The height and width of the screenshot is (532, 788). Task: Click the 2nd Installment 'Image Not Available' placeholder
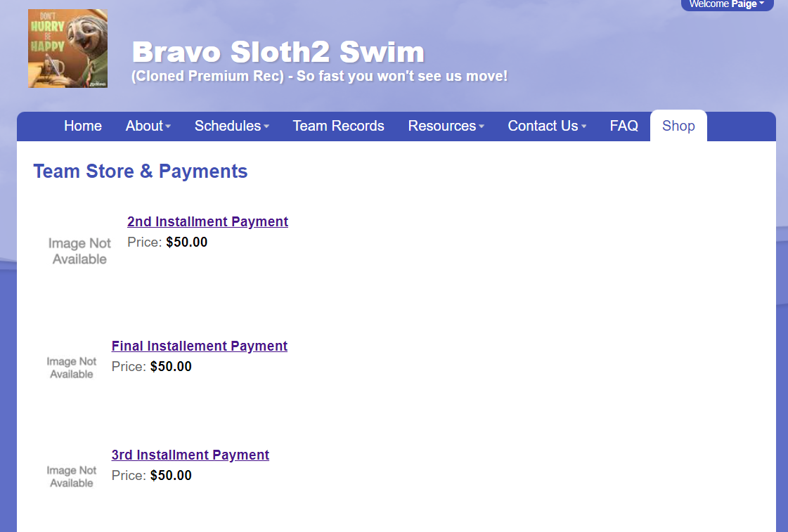(x=79, y=250)
